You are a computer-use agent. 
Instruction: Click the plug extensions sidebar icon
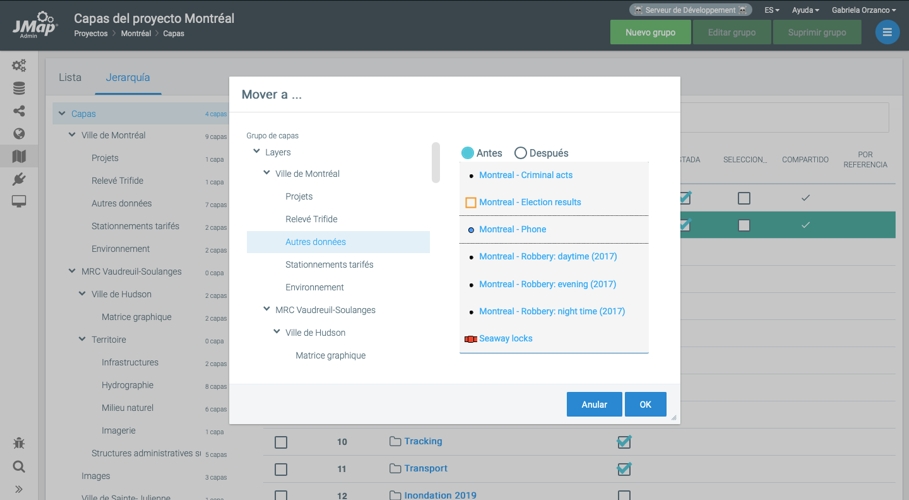19,179
